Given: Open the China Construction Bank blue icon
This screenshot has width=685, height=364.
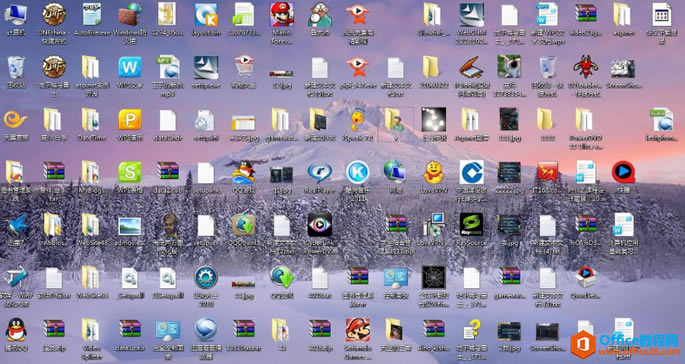Looking at the screenshot, I should click(471, 172).
